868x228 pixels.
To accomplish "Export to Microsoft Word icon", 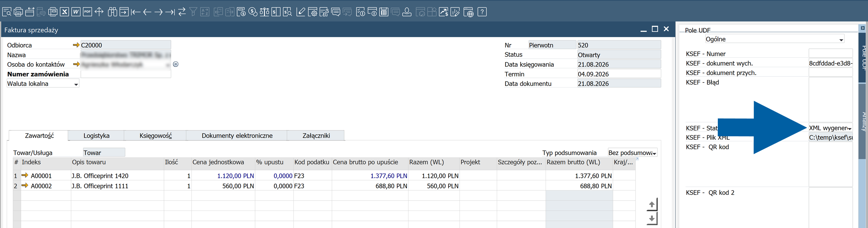I will [x=76, y=12].
